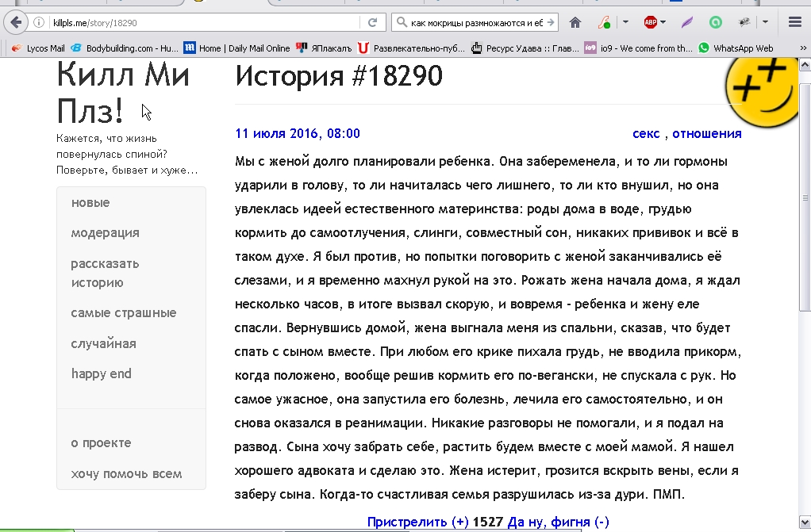Open dropdown next to script extension icon
This screenshot has height=532, width=811.
(x=625, y=22)
